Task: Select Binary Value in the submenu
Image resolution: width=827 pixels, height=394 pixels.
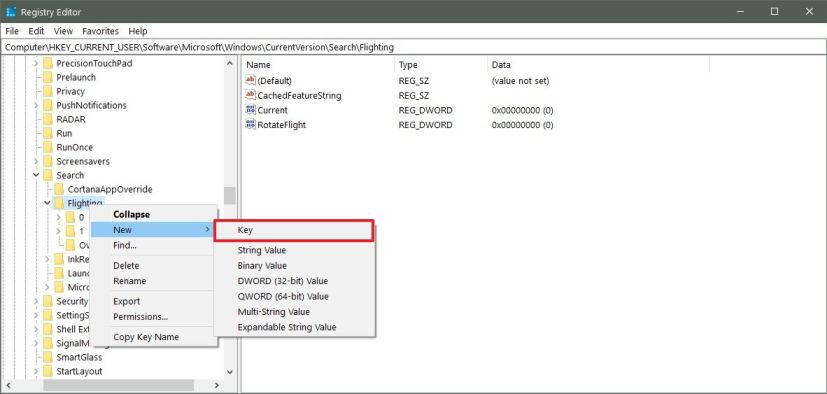Action: click(294, 266)
